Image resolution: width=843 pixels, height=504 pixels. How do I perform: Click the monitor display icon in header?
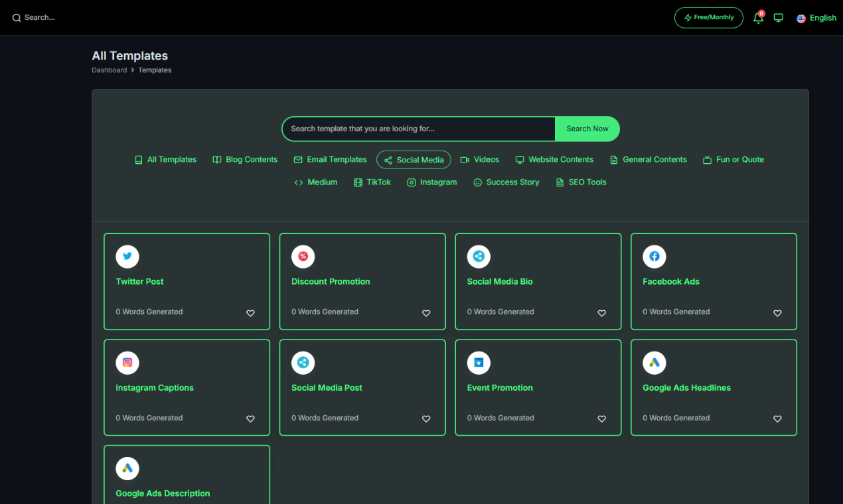pyautogui.click(x=779, y=18)
